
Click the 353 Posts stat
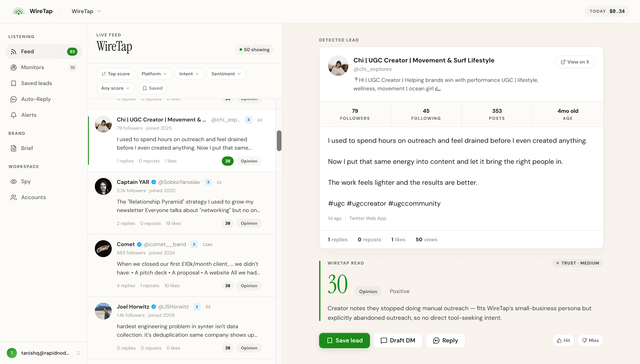tap(497, 114)
